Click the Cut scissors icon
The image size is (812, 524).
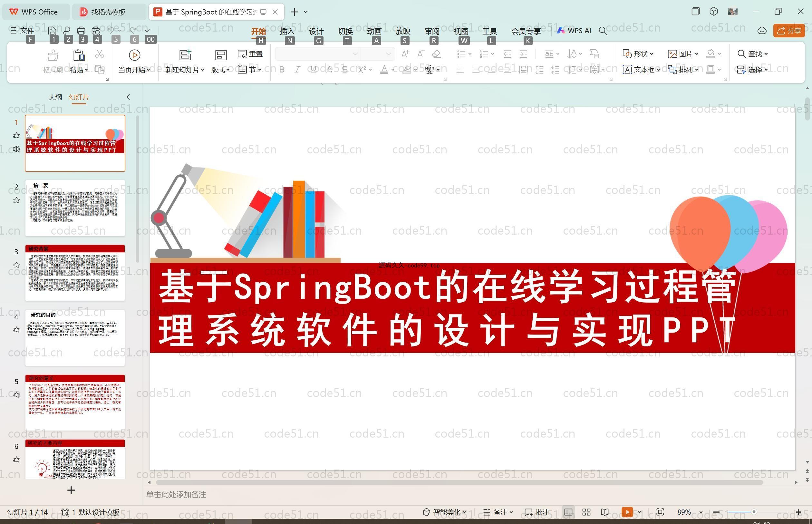tap(99, 54)
